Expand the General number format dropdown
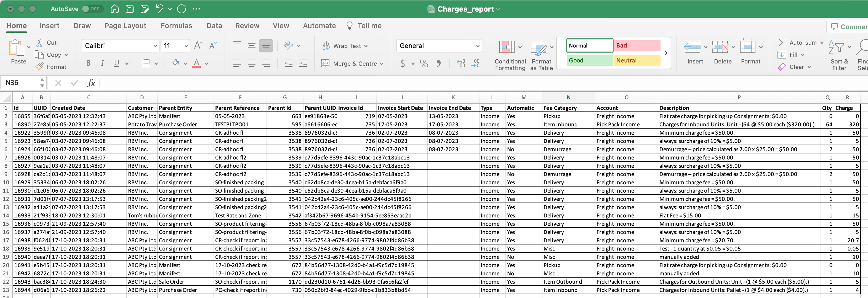Image resolution: width=868 pixels, height=298 pixels. pos(478,46)
